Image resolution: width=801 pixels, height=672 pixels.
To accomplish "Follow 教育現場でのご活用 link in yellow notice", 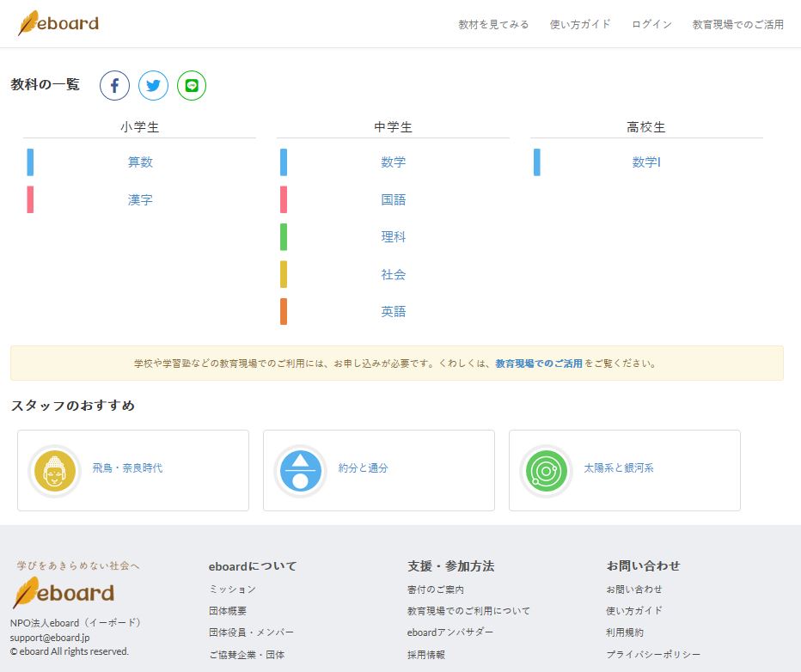I will (539, 363).
